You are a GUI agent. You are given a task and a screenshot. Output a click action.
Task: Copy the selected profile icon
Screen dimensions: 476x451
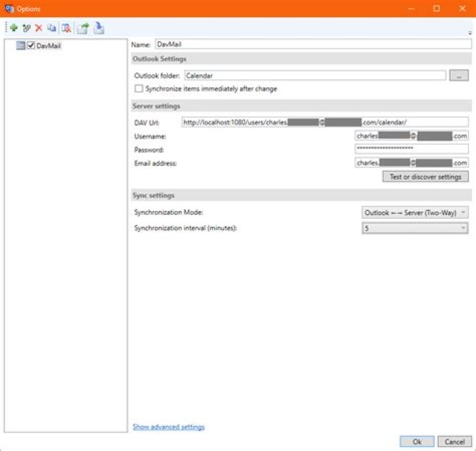click(52, 28)
